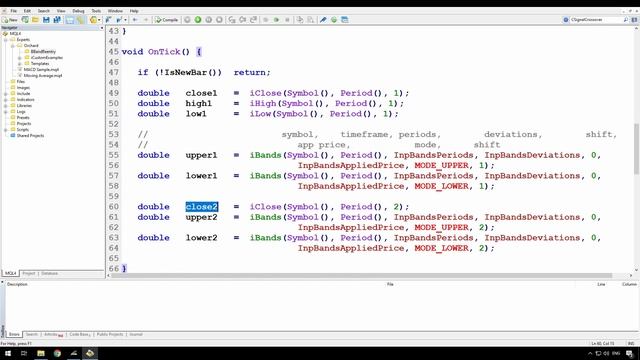Switch to the Articles tab in Toolbox
Image resolution: width=640 pixels, height=360 pixels.
pos(53,334)
